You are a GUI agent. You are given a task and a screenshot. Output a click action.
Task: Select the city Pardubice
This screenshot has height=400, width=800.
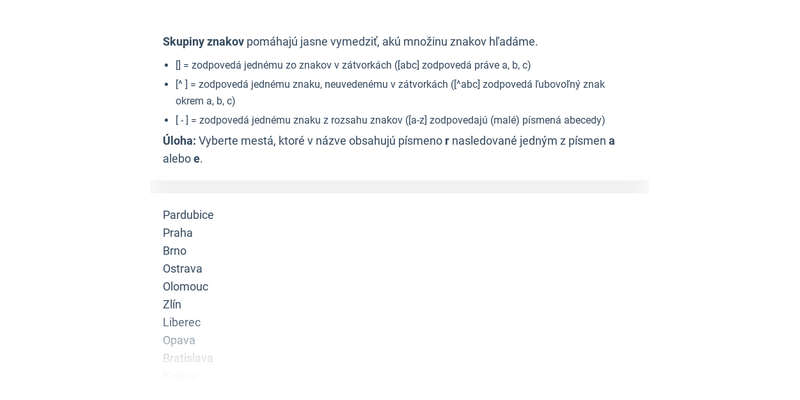188,215
